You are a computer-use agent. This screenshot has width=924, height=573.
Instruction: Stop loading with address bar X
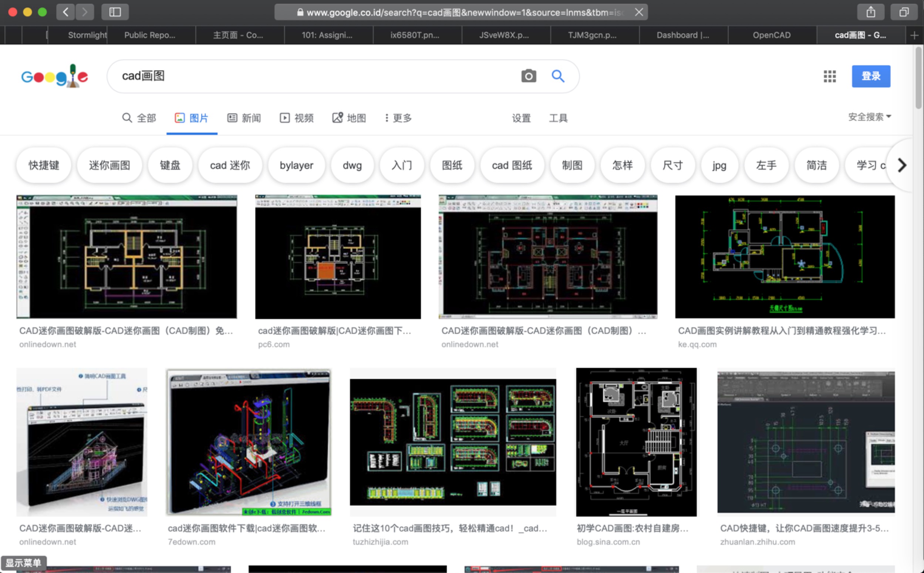(x=639, y=12)
